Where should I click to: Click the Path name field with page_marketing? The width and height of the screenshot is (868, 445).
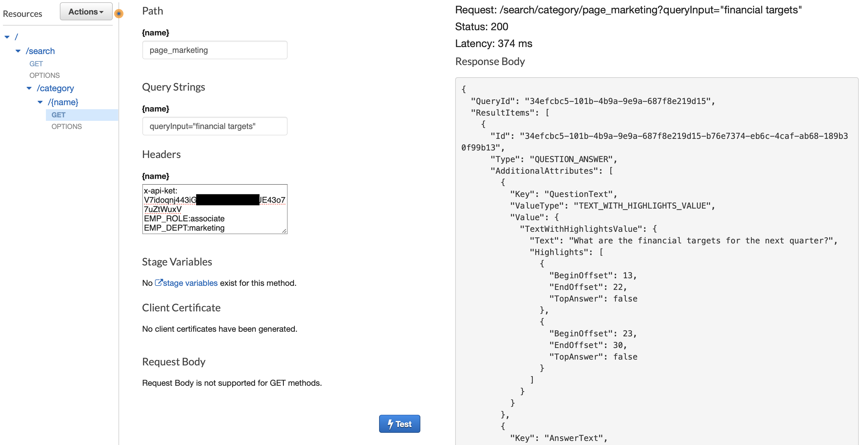pyautogui.click(x=215, y=50)
